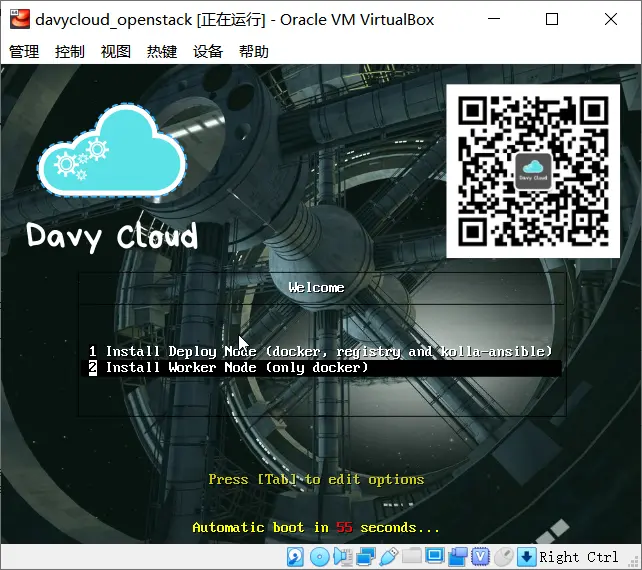Click the audio speaker status icon
Screen dimensions: 642x570
tap(343, 557)
